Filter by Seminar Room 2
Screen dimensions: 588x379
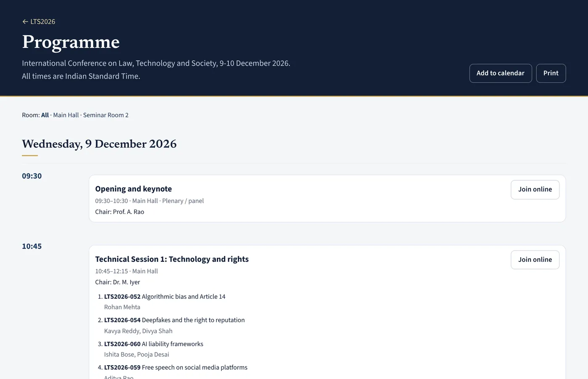click(106, 115)
